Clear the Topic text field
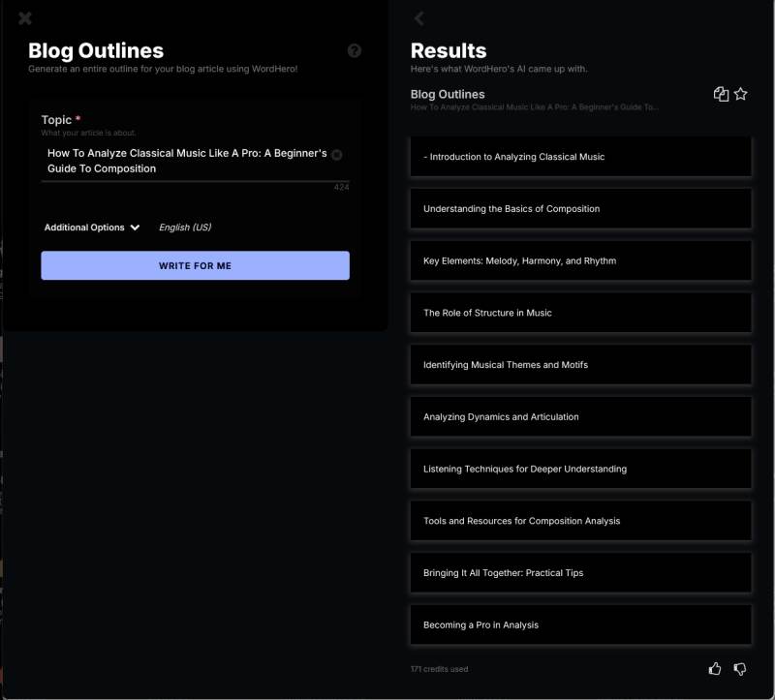 coord(336,155)
